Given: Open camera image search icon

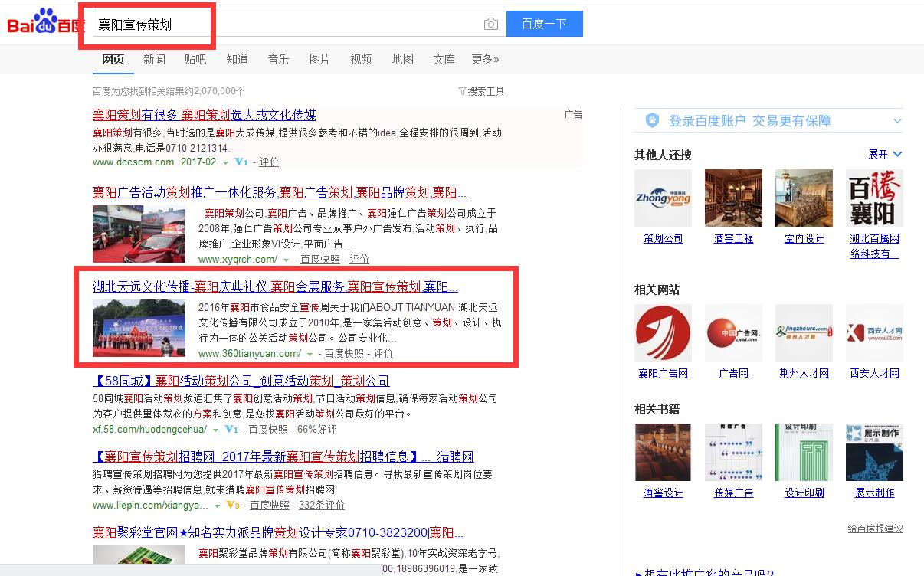Looking at the screenshot, I should tap(491, 24).
